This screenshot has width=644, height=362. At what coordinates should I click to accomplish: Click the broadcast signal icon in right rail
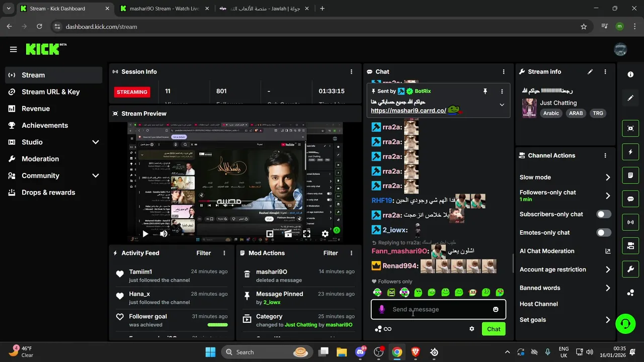point(630,222)
